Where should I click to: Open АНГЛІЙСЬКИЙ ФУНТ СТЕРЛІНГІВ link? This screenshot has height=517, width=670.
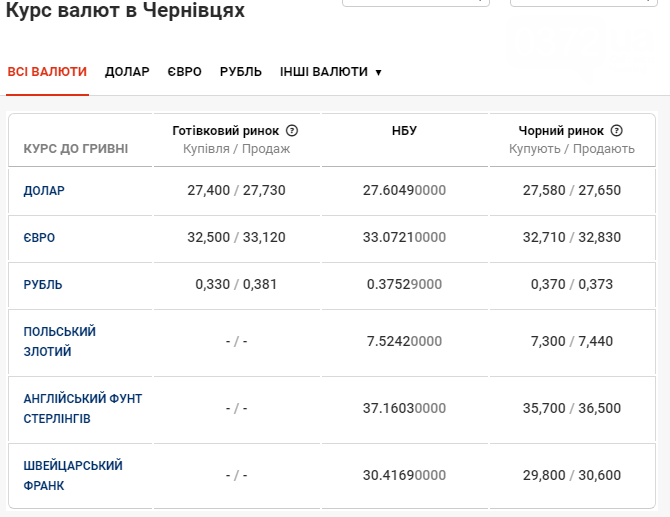pos(82,408)
